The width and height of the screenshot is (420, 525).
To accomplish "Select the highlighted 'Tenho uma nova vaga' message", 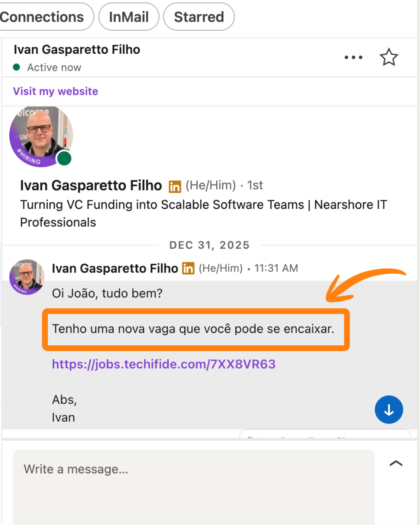I will (193, 329).
